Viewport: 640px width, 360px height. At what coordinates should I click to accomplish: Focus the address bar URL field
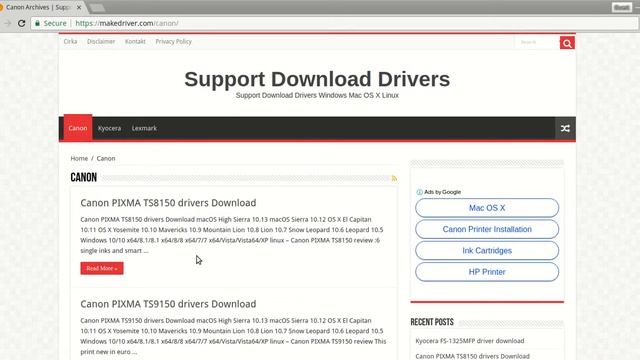[335, 23]
